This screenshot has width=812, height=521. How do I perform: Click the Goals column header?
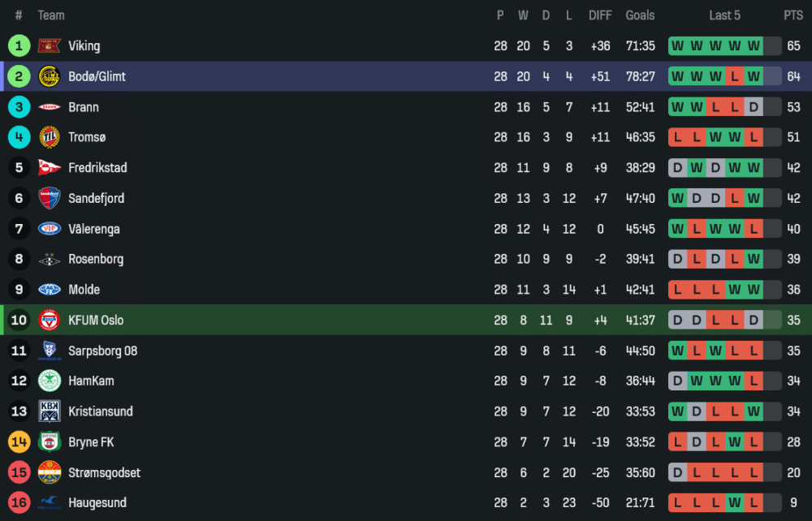640,15
